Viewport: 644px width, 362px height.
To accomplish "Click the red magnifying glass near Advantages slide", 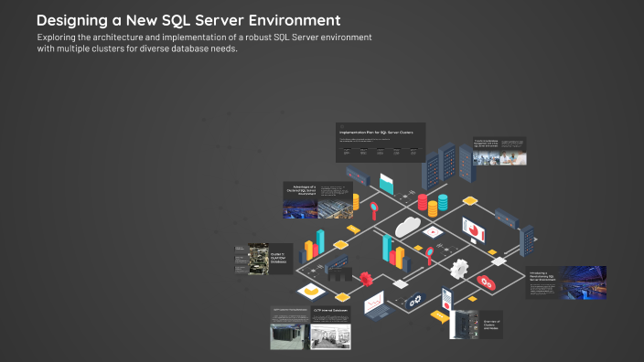I will (x=374, y=211).
